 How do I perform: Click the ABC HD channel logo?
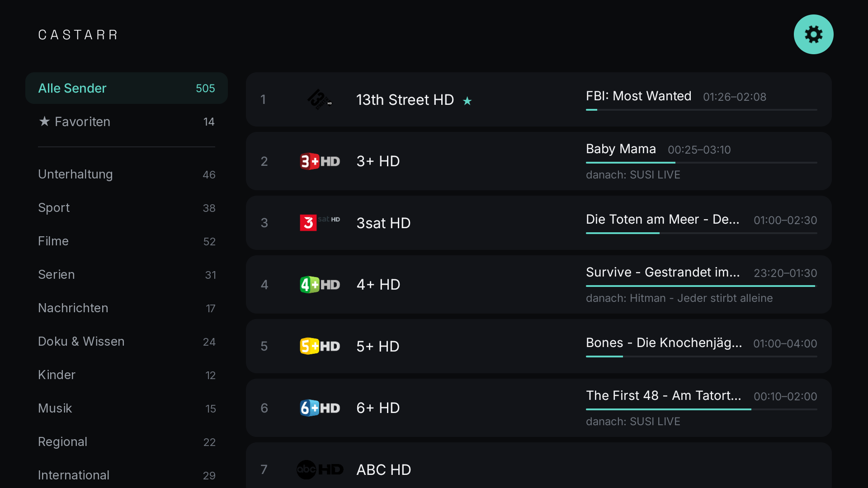click(x=320, y=469)
